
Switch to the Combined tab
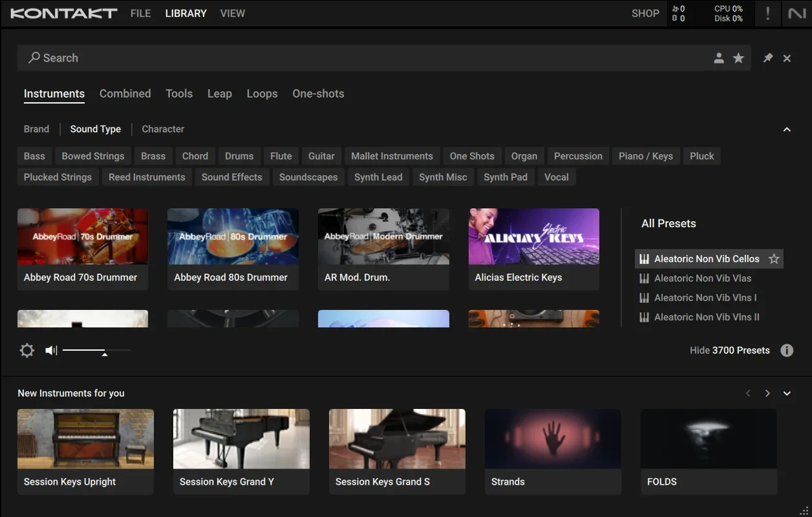coord(125,94)
